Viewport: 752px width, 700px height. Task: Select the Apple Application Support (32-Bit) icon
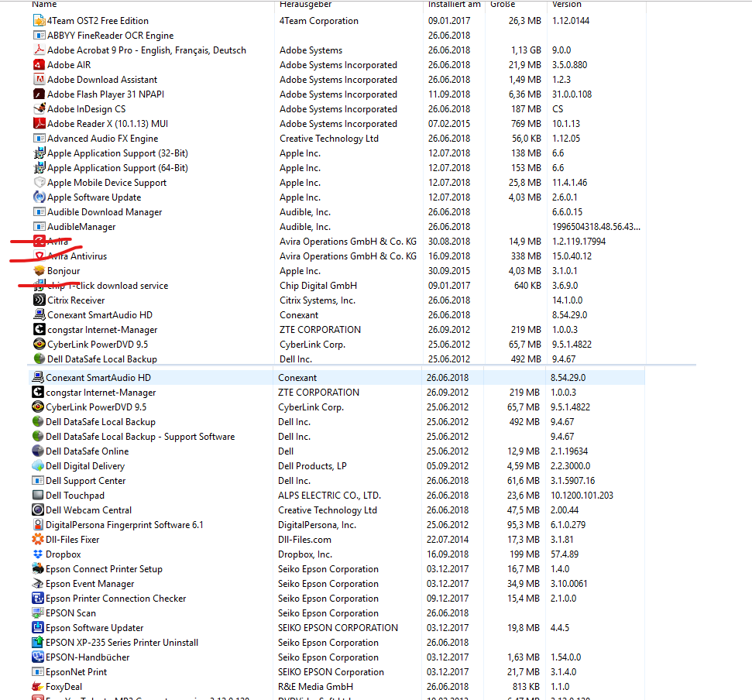point(39,153)
